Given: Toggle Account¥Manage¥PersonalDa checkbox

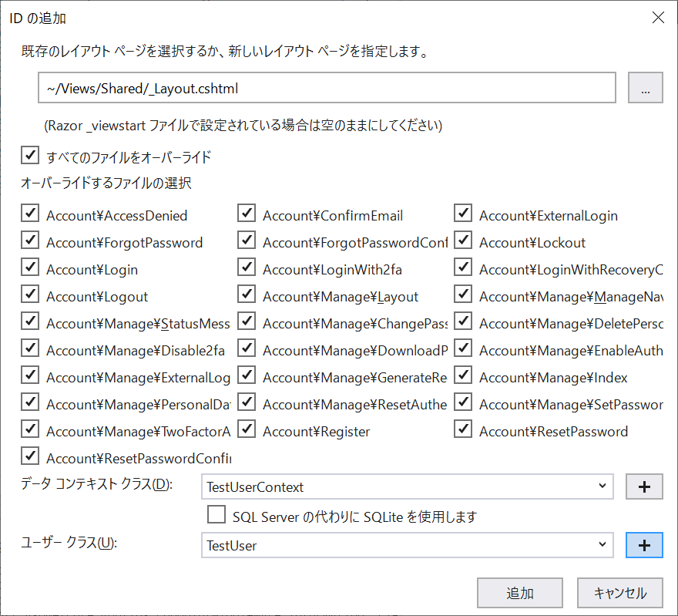Looking at the screenshot, I should [x=30, y=402].
